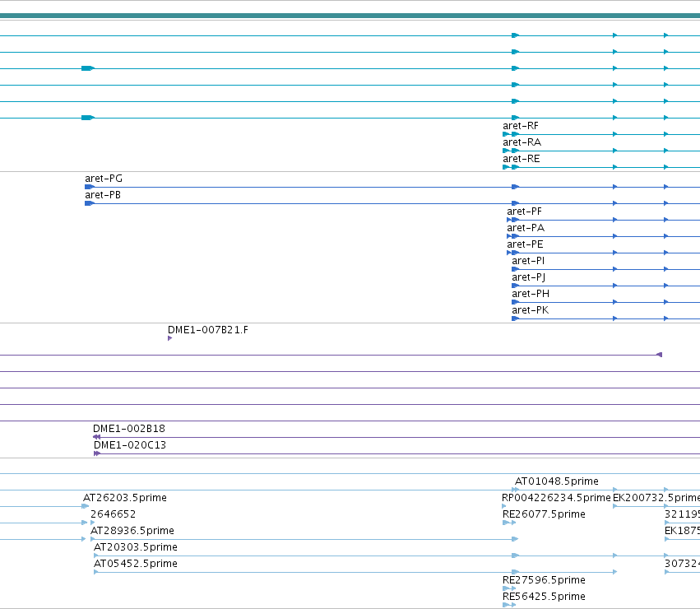Click the aret-PG protein label

pyautogui.click(x=104, y=179)
